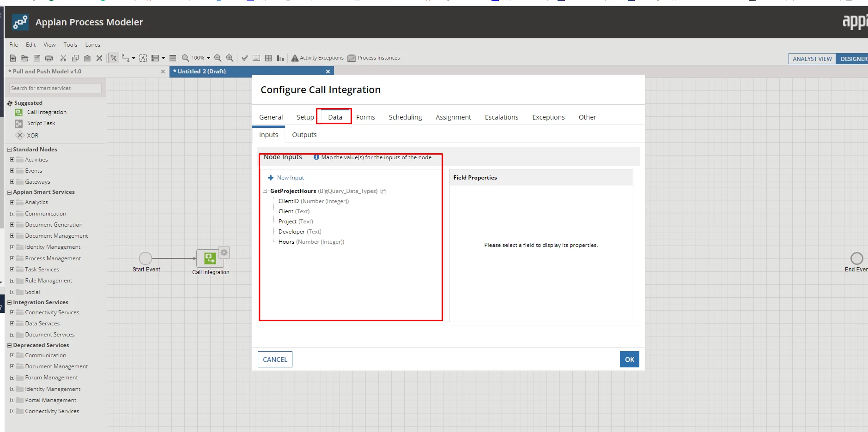Click the properties list toolbar icon
The width and height of the screenshot is (868, 432).
pos(173,58)
